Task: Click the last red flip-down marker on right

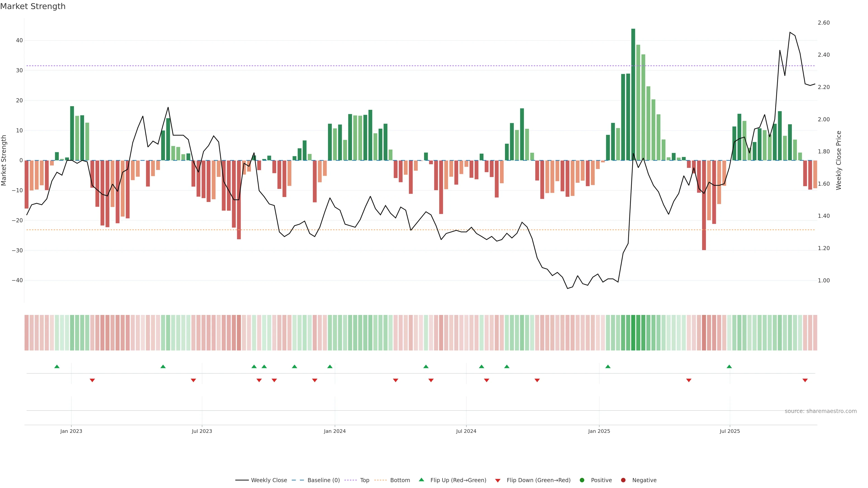Action: click(805, 380)
